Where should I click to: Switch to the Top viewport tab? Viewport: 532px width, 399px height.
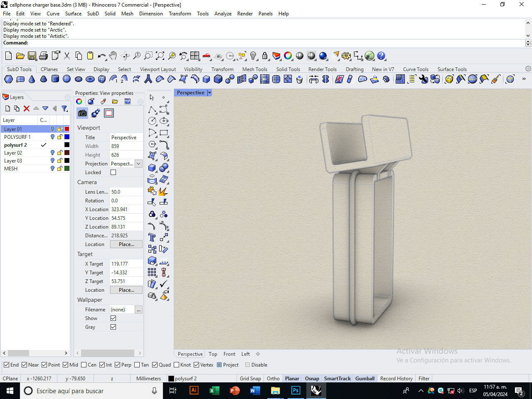(x=213, y=354)
